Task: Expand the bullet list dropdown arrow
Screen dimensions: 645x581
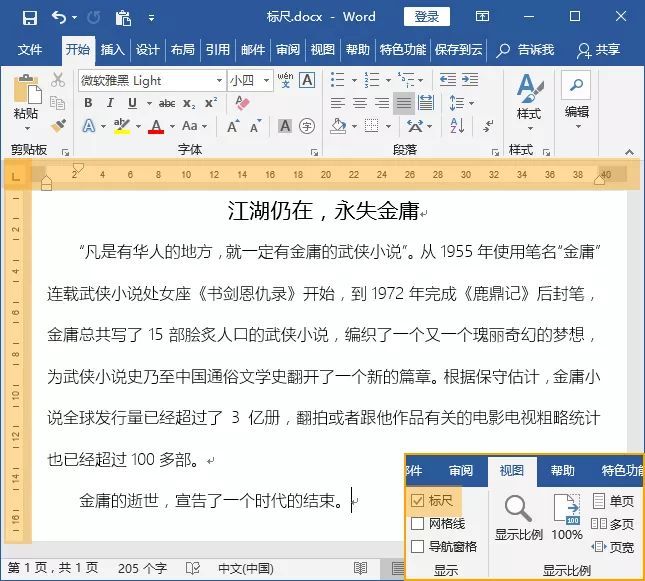Action: 354,80
